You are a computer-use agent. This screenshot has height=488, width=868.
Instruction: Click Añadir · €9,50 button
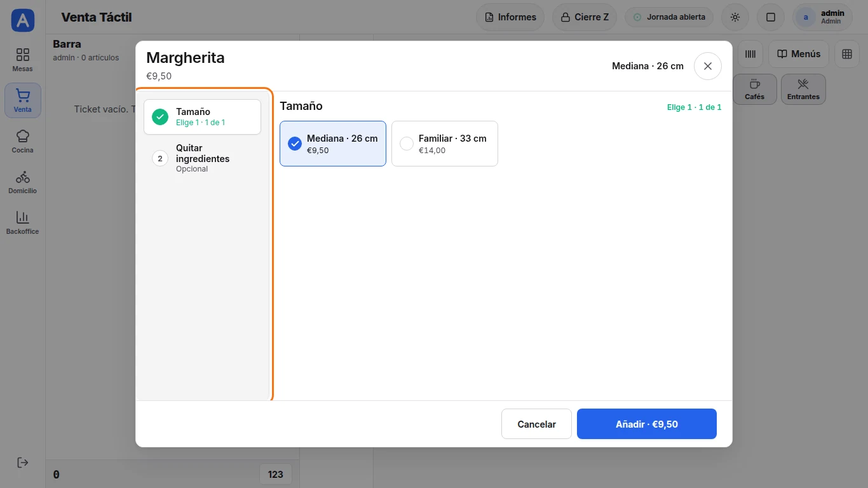(647, 424)
